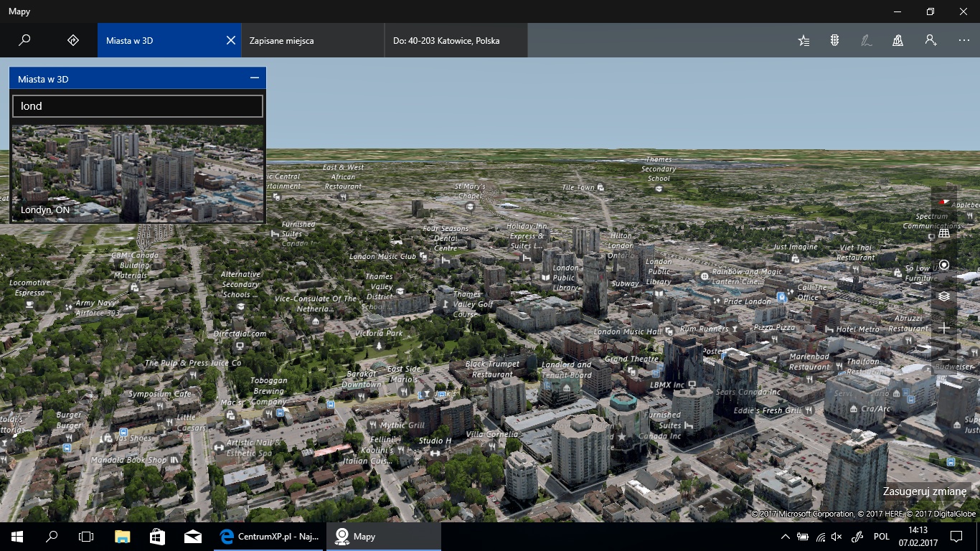This screenshot has height=551, width=980.
Task: Select the Thames Valley Golf Course label
Action: click(473, 304)
